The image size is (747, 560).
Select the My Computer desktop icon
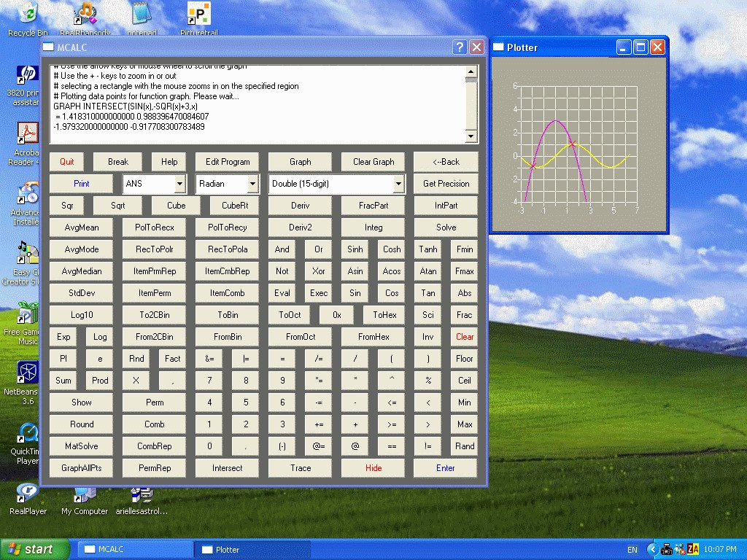pyautogui.click(x=85, y=502)
